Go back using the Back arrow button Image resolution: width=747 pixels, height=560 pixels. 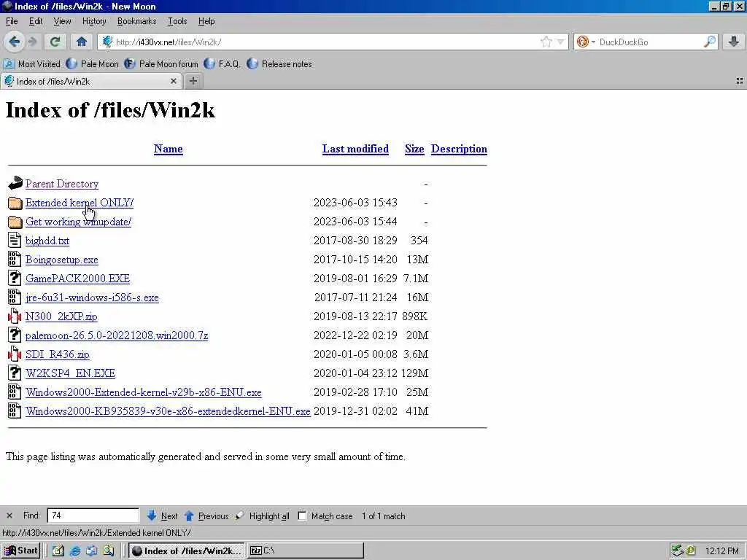15,42
